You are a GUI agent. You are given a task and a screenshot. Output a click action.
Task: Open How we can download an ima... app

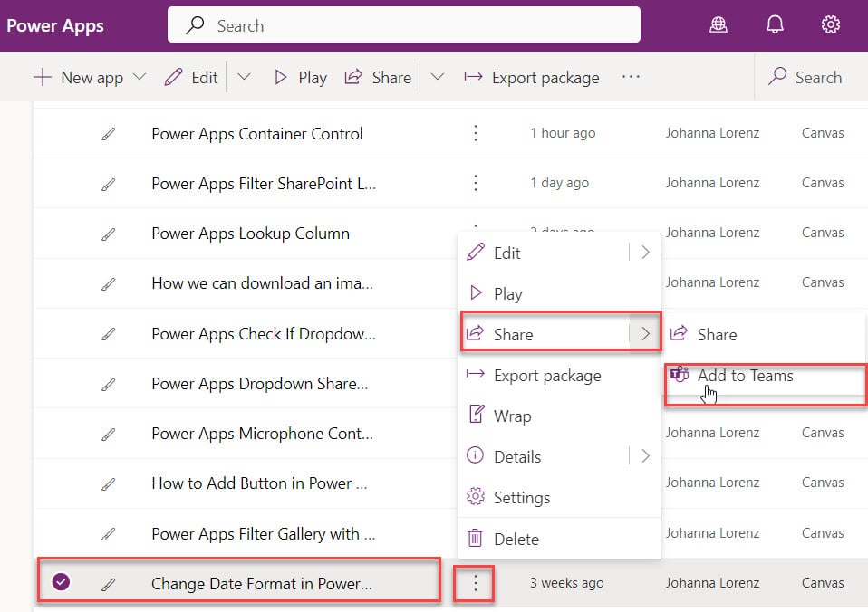(263, 283)
